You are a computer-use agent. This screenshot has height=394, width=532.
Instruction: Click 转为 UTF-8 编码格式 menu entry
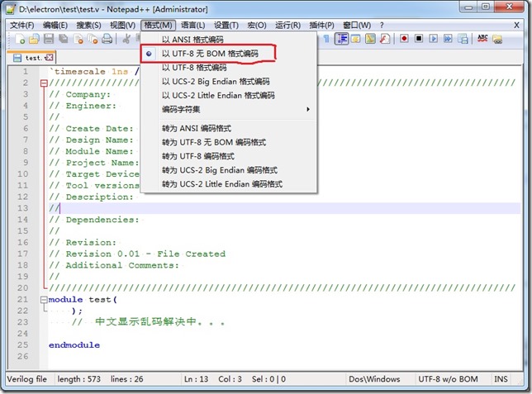pyautogui.click(x=197, y=155)
